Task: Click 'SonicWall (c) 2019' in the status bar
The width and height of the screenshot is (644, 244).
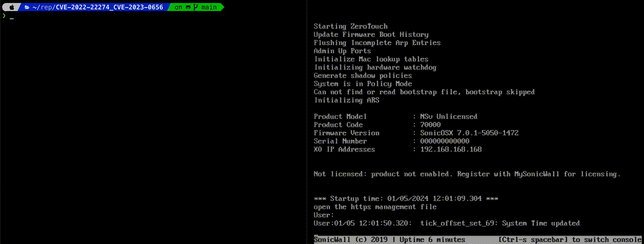Action: tap(351, 239)
